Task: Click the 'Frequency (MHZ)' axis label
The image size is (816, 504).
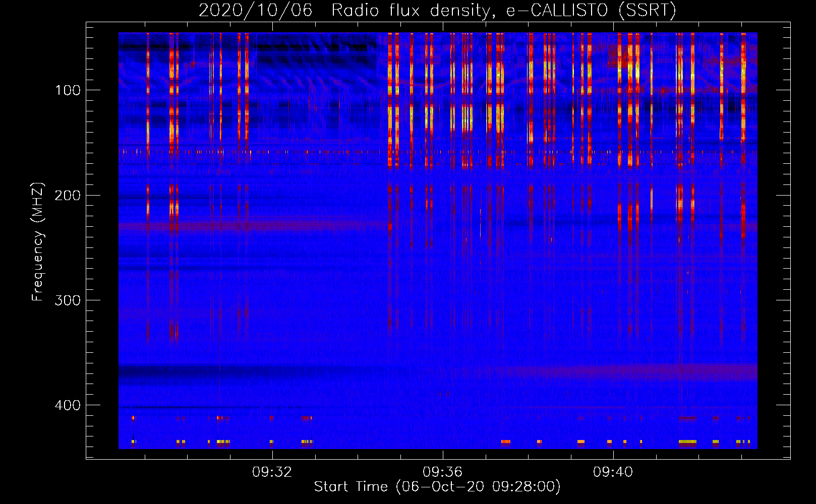Action: click(x=38, y=241)
